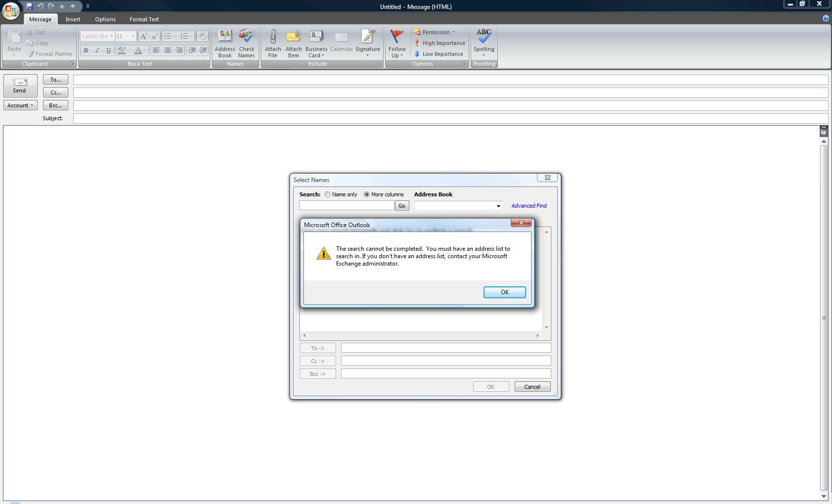Open the font color dropdown arrow
Image resolution: width=832 pixels, height=504 pixels.
[x=146, y=50]
